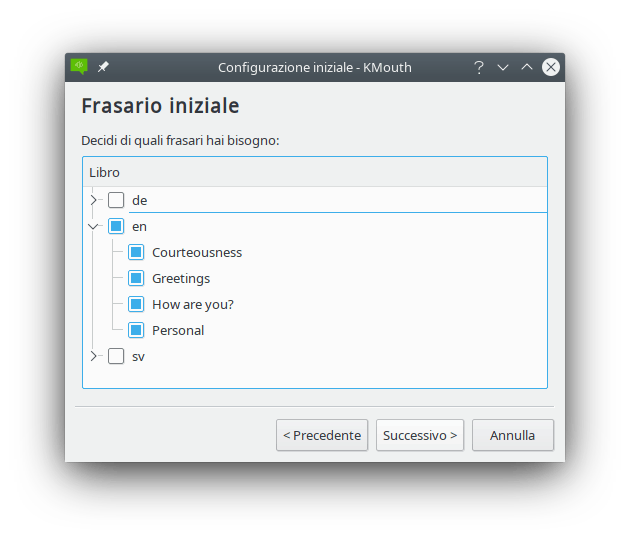Click the Libro column header
This screenshot has width=630, height=539.
click(314, 172)
